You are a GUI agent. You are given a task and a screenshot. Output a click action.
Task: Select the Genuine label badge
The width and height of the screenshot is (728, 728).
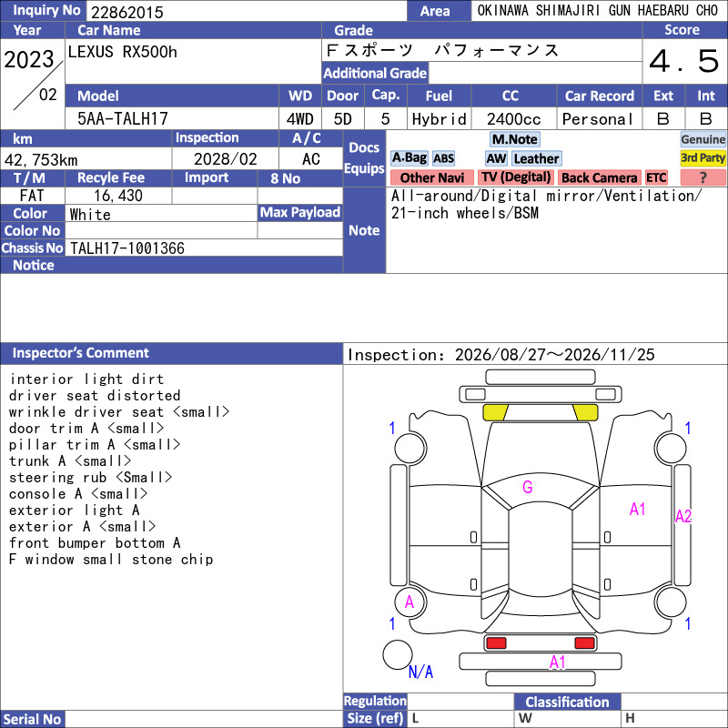[703, 139]
